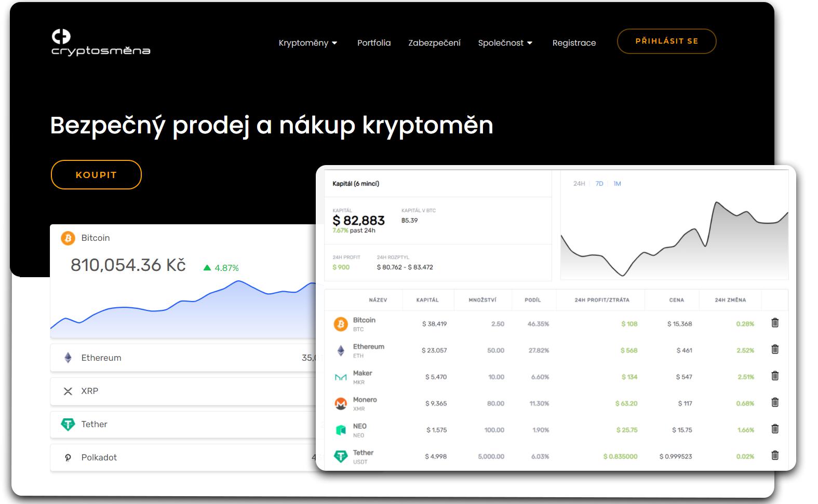Click Ethereum ETH icon in portfolio table
This screenshot has height=504, width=818.
[x=341, y=351]
